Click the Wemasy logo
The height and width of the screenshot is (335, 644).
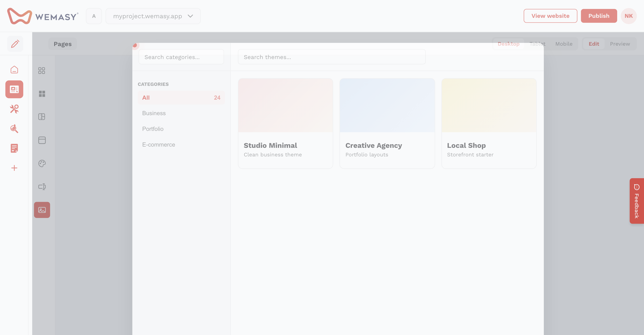click(x=43, y=16)
